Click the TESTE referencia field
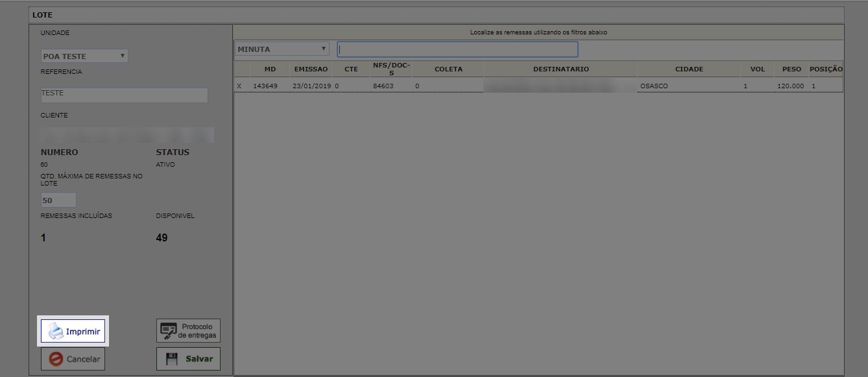Viewport: 868px width, 377px height. [124, 95]
